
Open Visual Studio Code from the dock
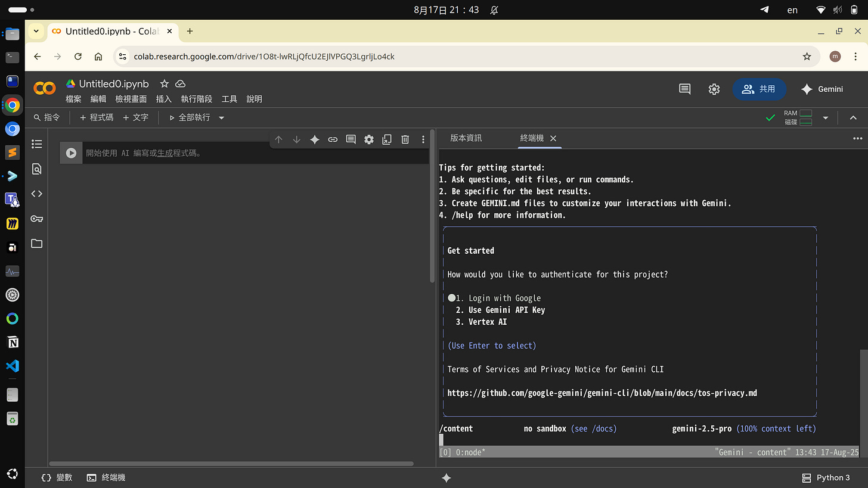13,366
